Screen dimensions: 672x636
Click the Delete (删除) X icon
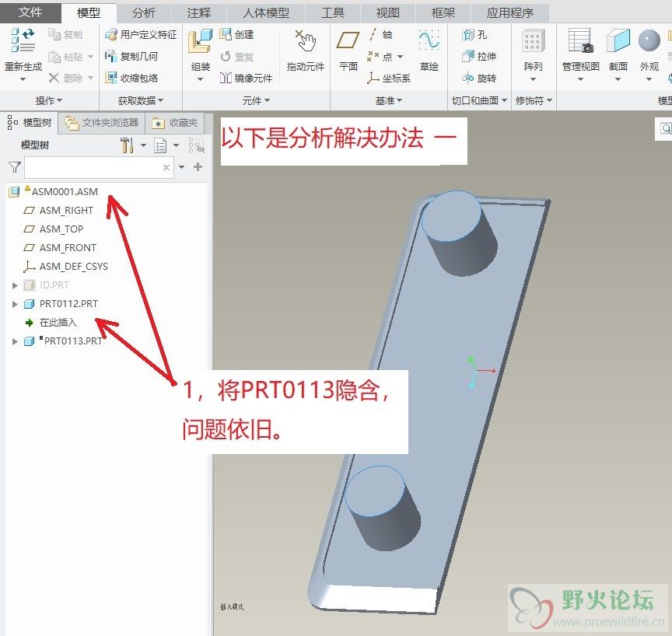coord(54,78)
